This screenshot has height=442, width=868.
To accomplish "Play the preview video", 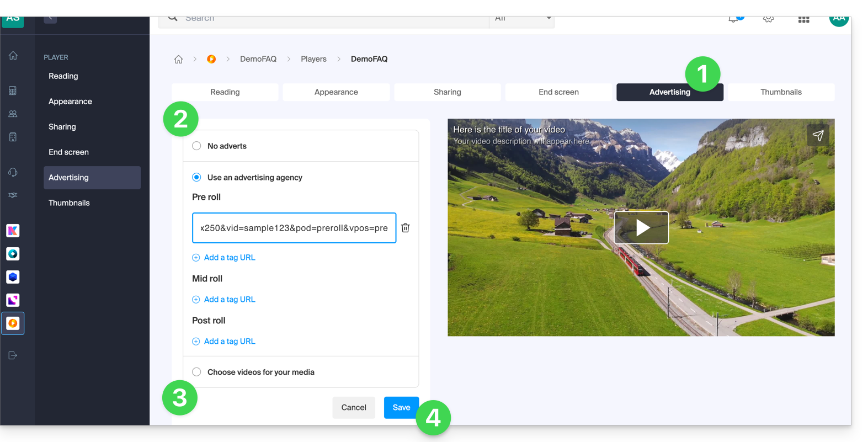I will (641, 227).
